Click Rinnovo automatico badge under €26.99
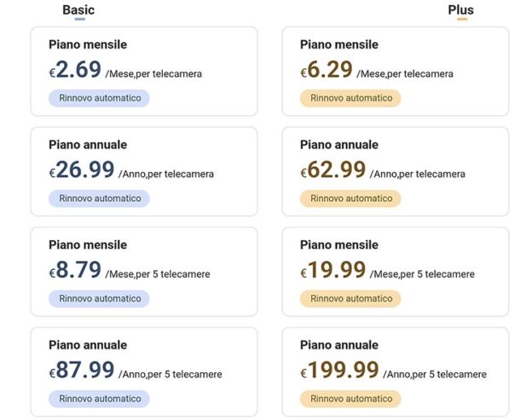Viewport: 526px width, 420px height. tap(99, 198)
